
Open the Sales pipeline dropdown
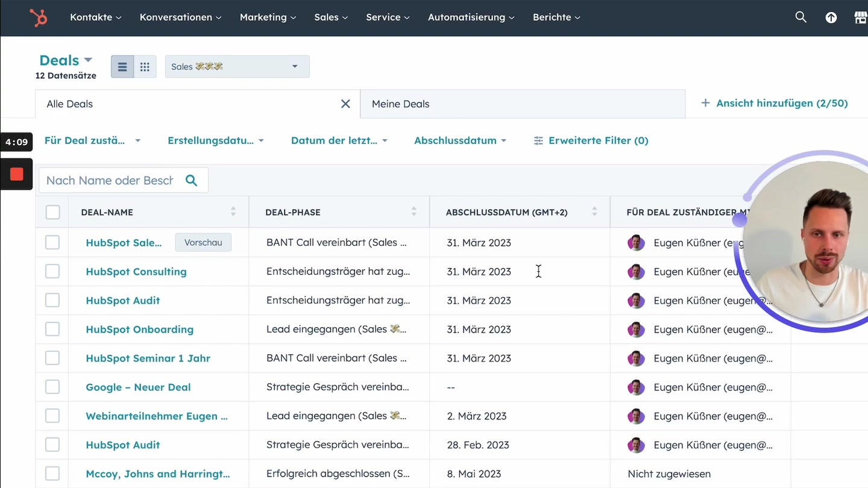tap(237, 66)
